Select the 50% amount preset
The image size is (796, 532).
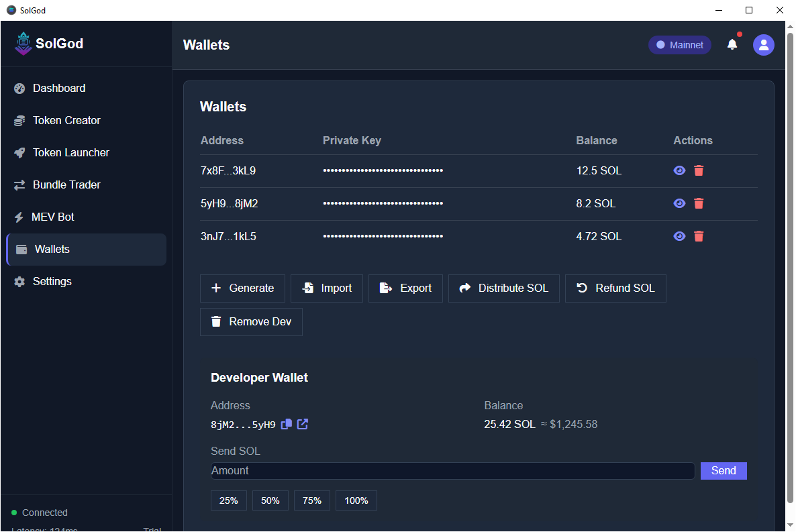270,500
